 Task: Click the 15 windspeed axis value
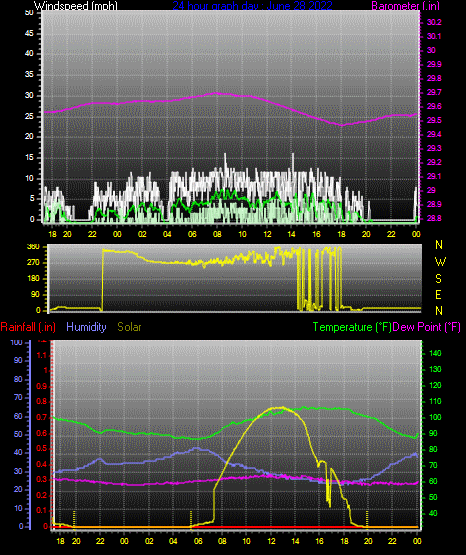click(29, 158)
